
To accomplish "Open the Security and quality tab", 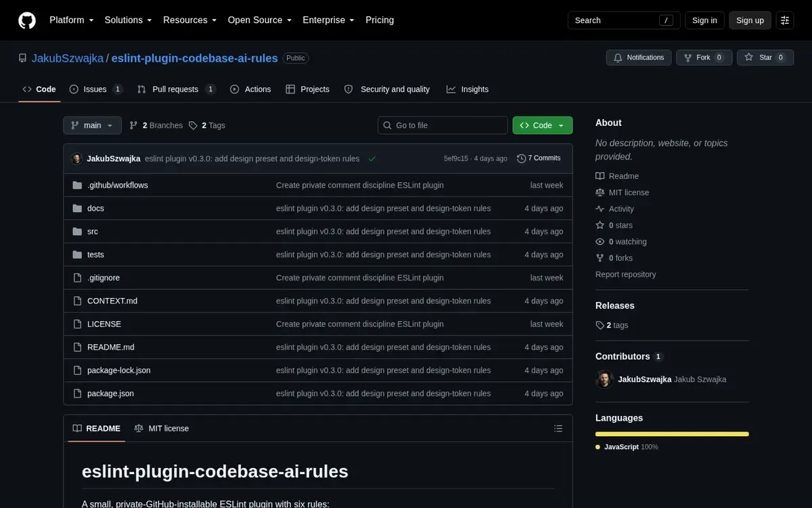I will (x=387, y=89).
